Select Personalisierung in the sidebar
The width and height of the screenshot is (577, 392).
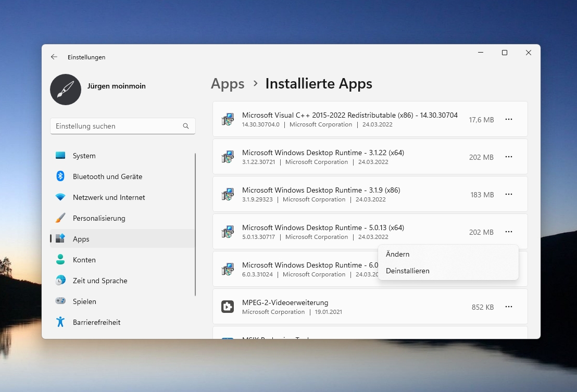122,218
